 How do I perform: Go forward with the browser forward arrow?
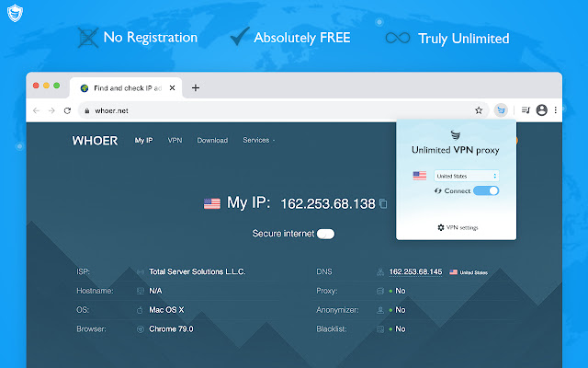point(51,110)
